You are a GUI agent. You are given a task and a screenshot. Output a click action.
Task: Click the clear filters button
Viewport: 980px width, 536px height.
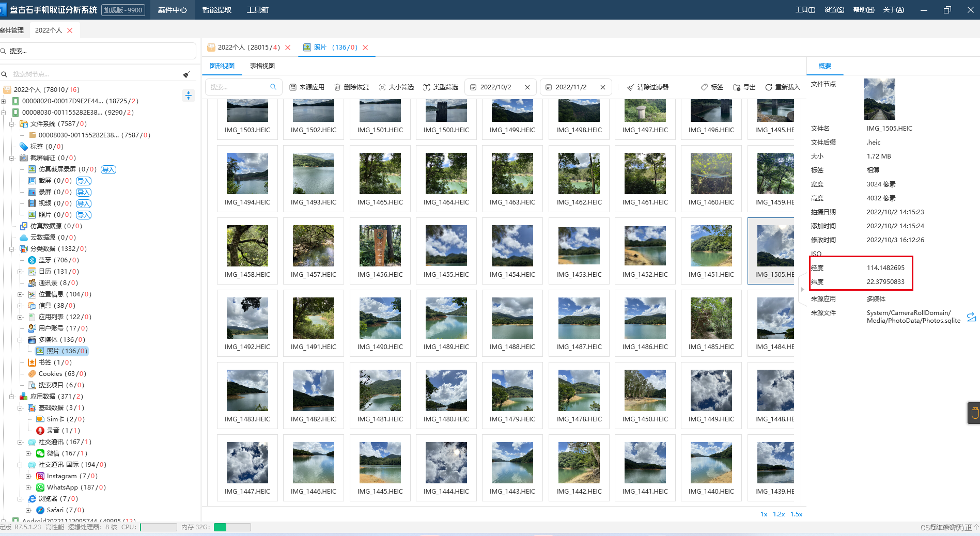648,87
